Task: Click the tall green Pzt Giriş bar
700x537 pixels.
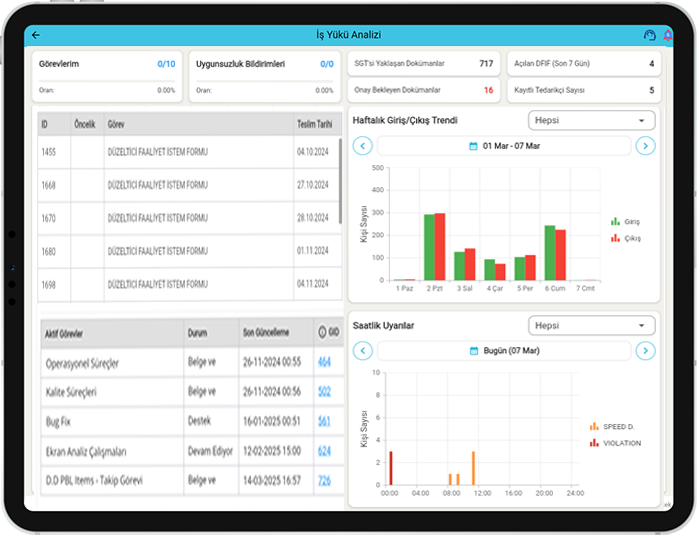Action: tap(429, 246)
